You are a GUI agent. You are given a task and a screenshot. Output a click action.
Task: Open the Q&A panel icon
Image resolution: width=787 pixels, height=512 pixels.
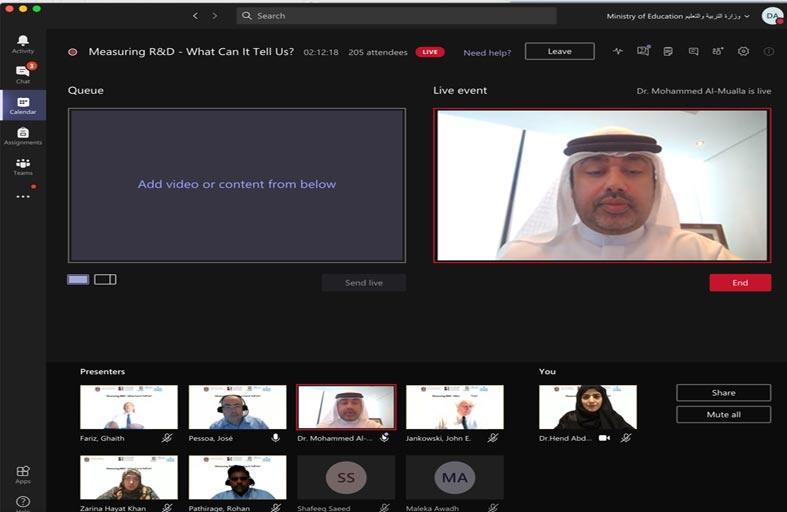[x=643, y=51]
